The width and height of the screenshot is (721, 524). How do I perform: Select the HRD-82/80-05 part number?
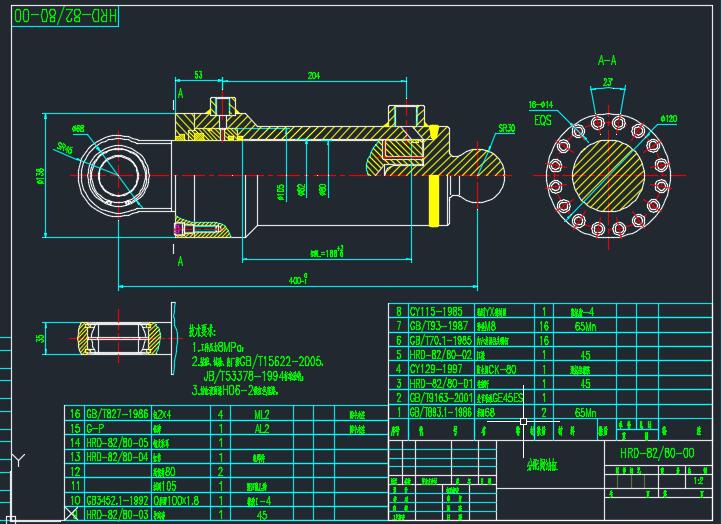[117, 443]
